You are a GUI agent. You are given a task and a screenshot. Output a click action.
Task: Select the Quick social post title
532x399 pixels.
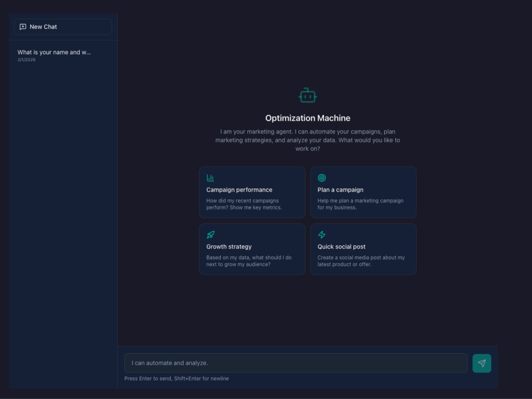pos(342,247)
